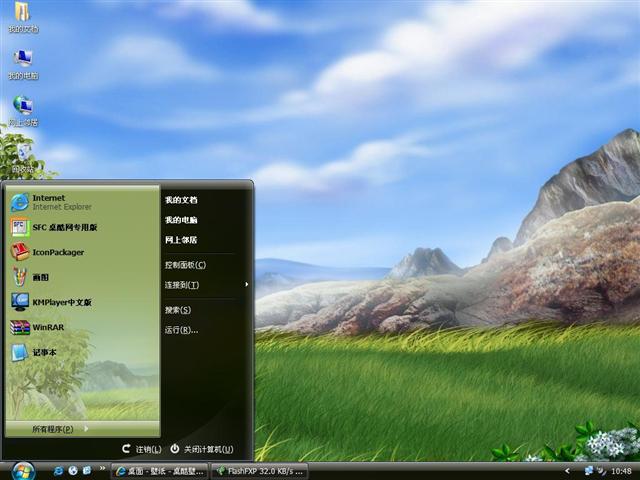Open the Network Neighborhood (网上邻居) desktop icon
Screen dimensions: 640x480
tap(23, 111)
